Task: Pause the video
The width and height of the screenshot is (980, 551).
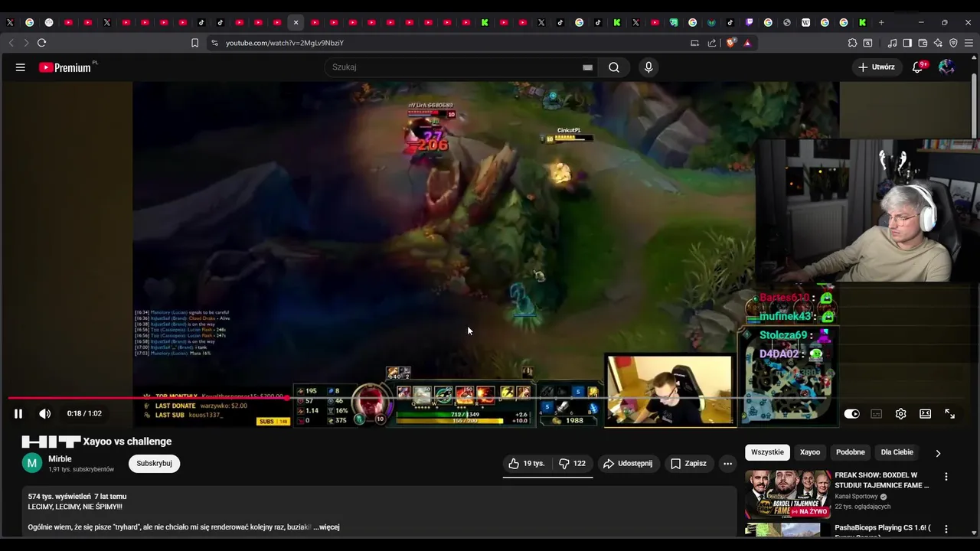Action: [18, 413]
